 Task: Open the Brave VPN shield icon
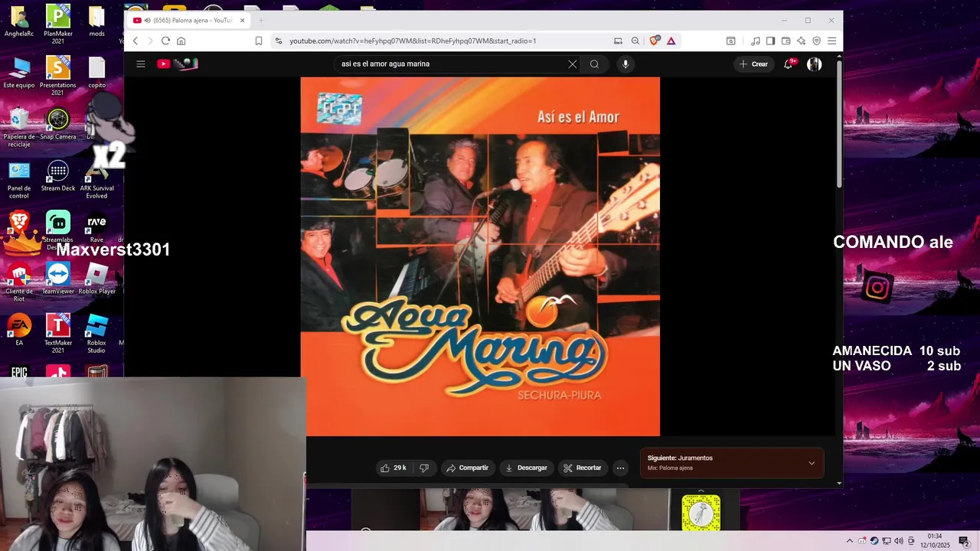[817, 41]
